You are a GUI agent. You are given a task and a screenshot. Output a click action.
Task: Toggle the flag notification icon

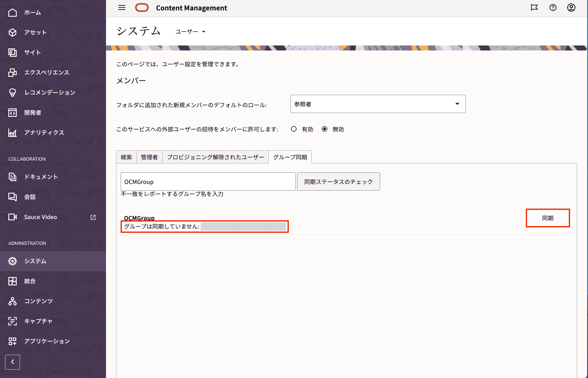click(534, 8)
